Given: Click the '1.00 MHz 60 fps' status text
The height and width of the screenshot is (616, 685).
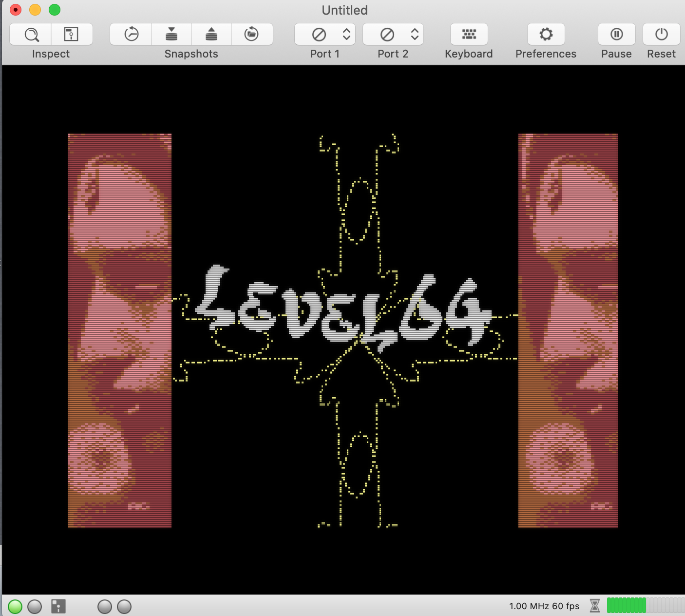Looking at the screenshot, I should click(x=544, y=606).
